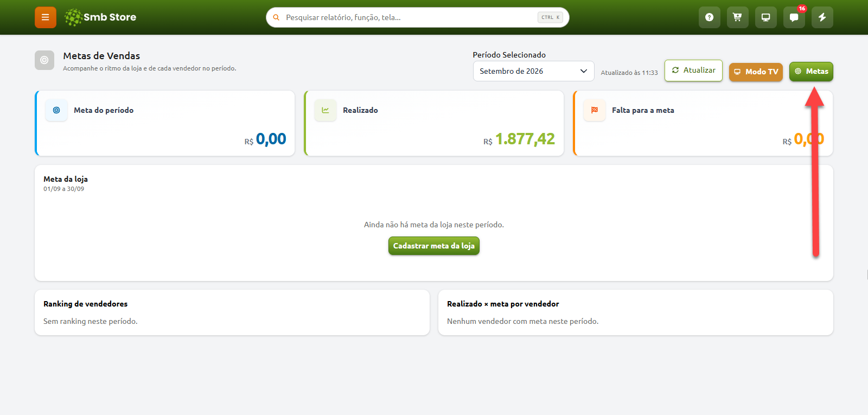Click Ainda não há meta da loja message
Viewport: 868px width, 415px height.
(434, 225)
